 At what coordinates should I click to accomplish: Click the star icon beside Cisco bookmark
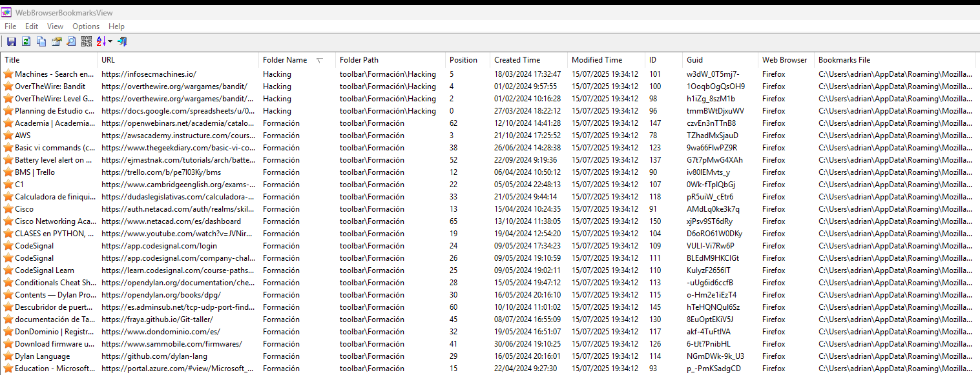click(x=8, y=209)
